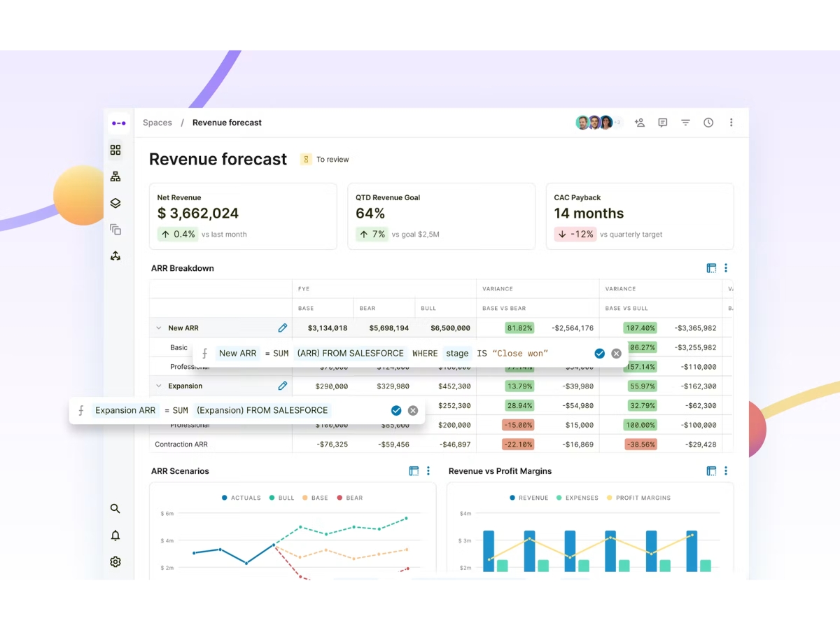The image size is (840, 630).
Task: Click the table view icon for ARR Breakdown
Action: tap(711, 268)
